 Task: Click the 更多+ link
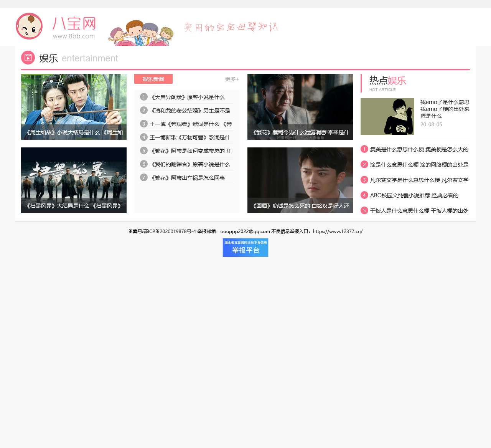coord(232,79)
